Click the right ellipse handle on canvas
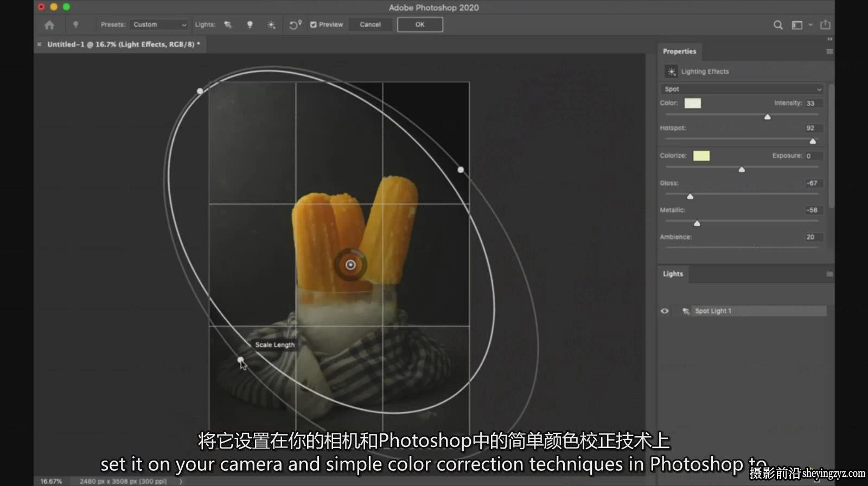 click(x=461, y=170)
